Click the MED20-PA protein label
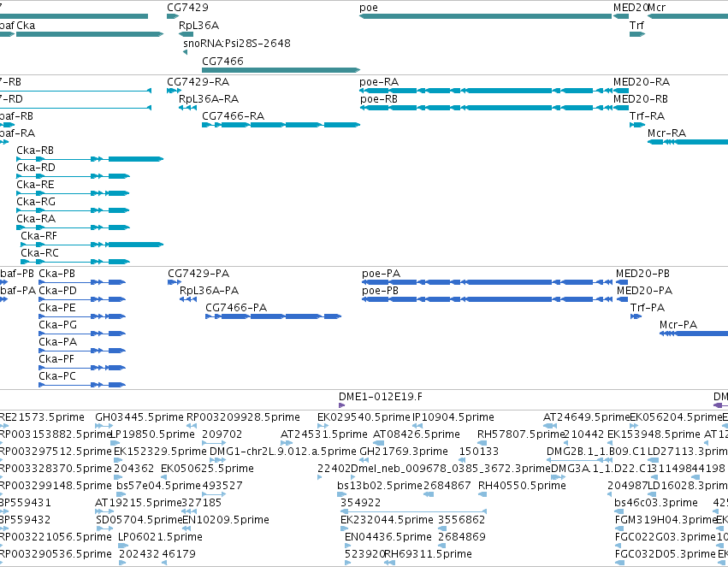 click(644, 291)
